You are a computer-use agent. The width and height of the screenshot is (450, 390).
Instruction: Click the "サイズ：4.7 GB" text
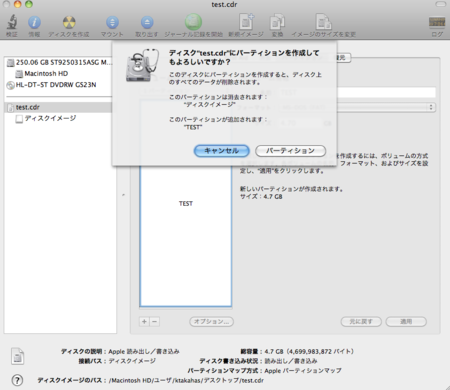pyautogui.click(x=261, y=197)
